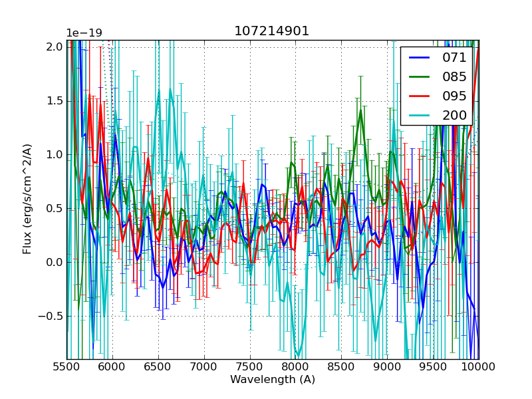
Task: Click the 7500 x-axis tick label
Action: 250,366
